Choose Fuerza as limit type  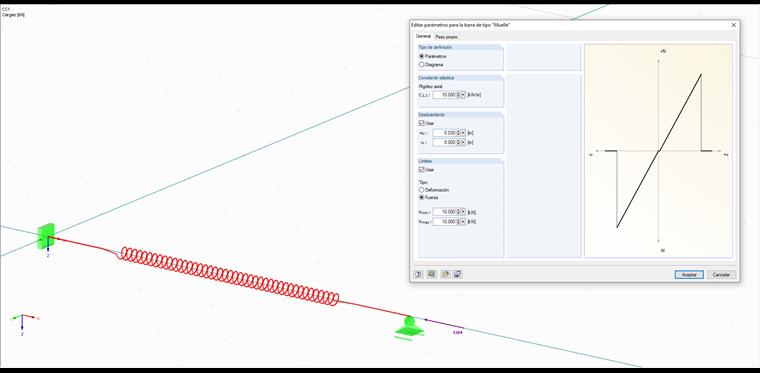coord(421,198)
